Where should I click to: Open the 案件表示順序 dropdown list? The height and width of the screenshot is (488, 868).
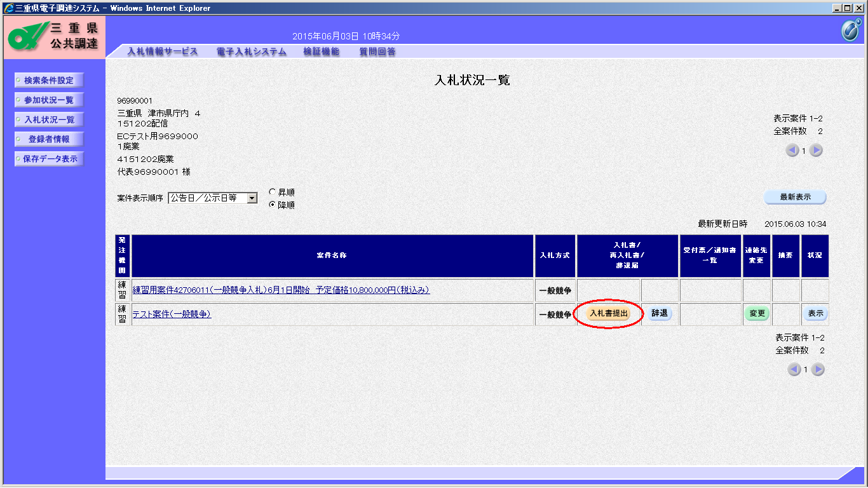[252, 198]
